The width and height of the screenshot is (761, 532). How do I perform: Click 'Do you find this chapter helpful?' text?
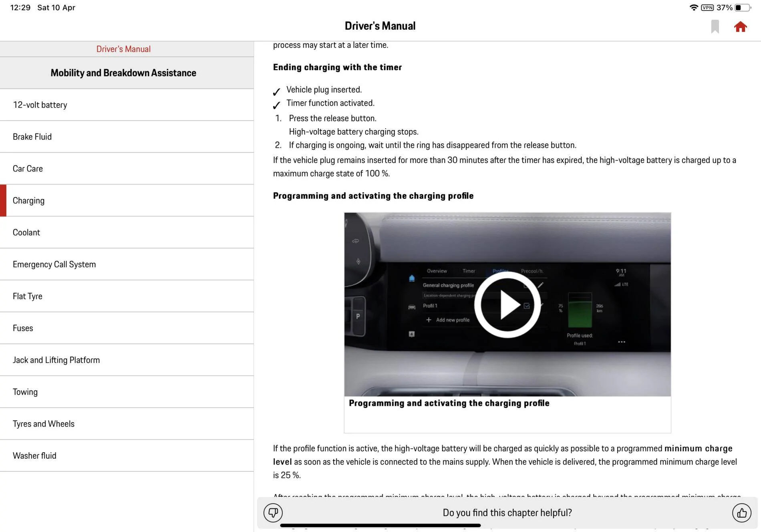coord(507,513)
